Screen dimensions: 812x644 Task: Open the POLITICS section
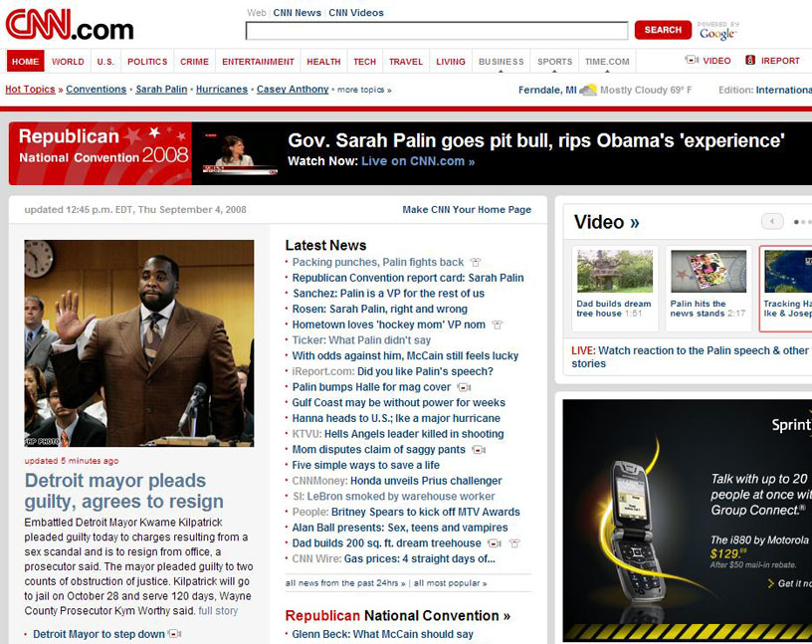coord(147,61)
